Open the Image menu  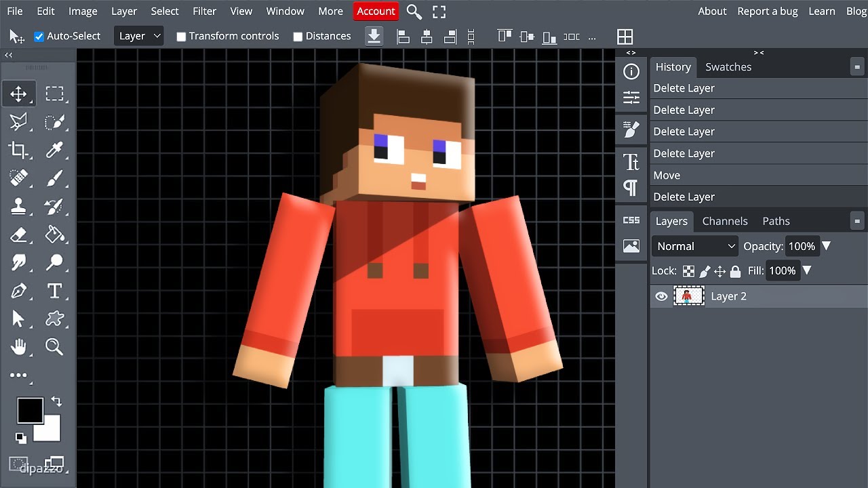(x=83, y=12)
